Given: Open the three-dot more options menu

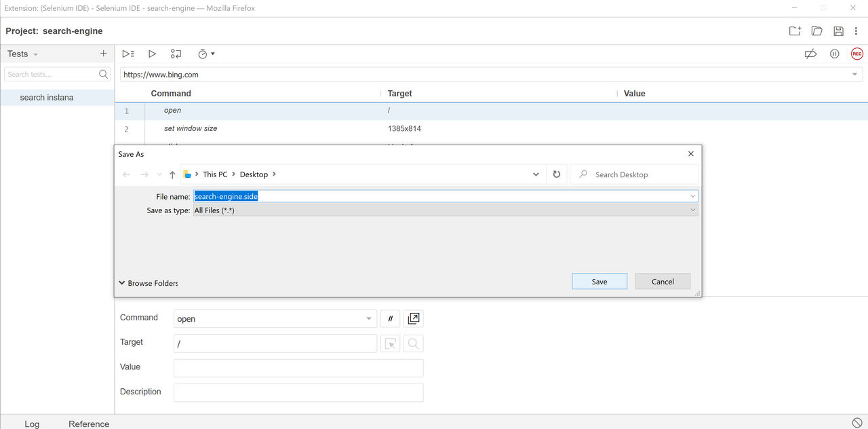Looking at the screenshot, I should [856, 31].
